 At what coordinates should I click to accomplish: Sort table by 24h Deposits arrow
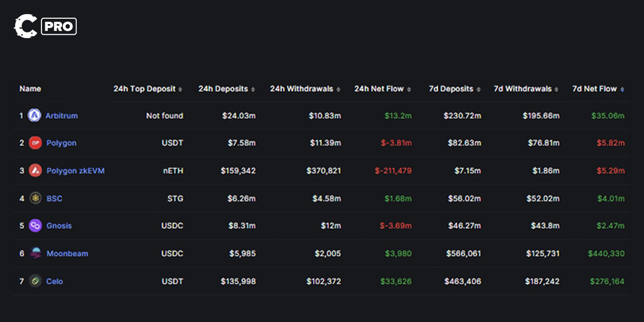point(253,90)
